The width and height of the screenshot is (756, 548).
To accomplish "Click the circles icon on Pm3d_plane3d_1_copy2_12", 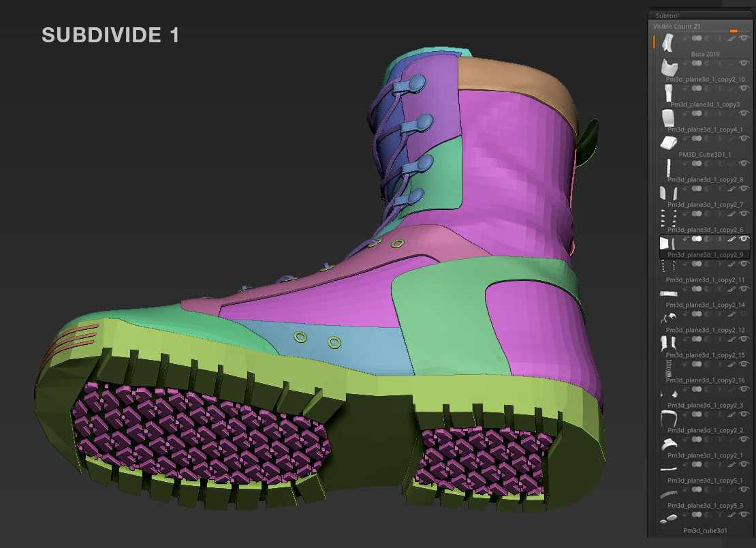I will [x=697, y=314].
